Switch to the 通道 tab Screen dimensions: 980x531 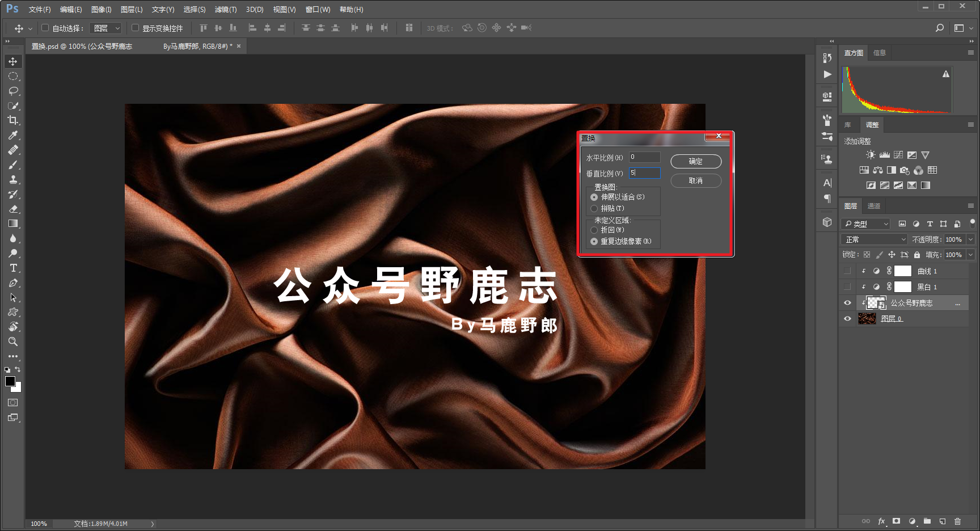(x=874, y=206)
